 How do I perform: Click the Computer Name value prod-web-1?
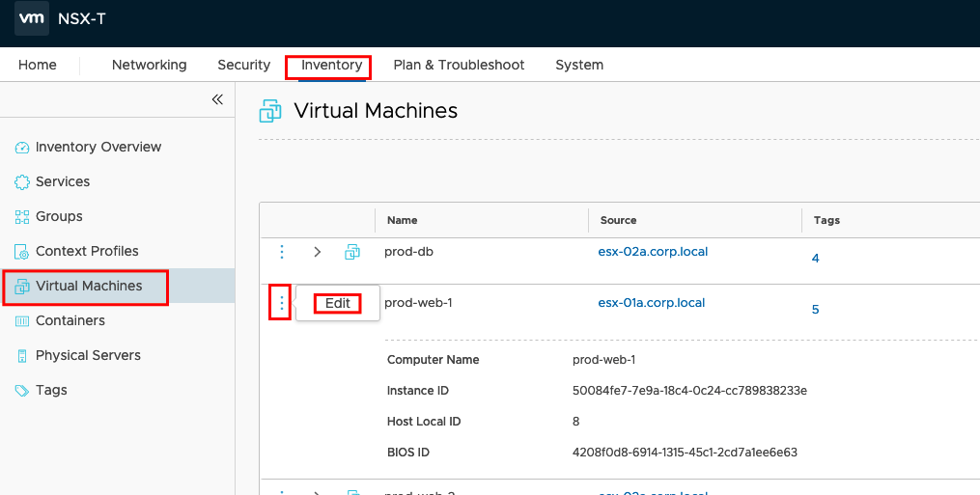tap(603, 360)
